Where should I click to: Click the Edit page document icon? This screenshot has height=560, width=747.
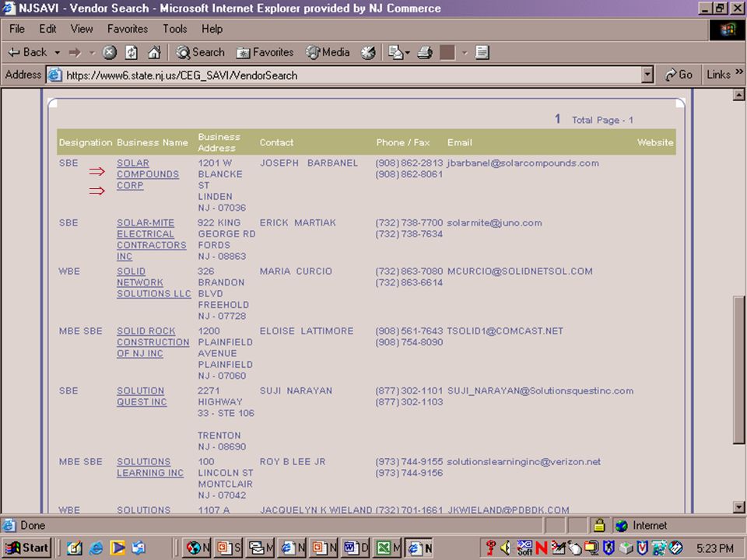tap(482, 52)
